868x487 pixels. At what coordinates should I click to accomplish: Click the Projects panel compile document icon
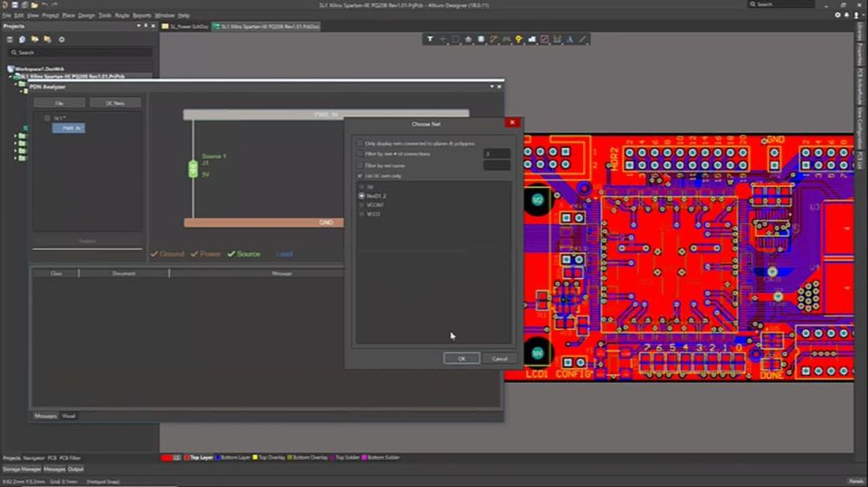(22, 39)
